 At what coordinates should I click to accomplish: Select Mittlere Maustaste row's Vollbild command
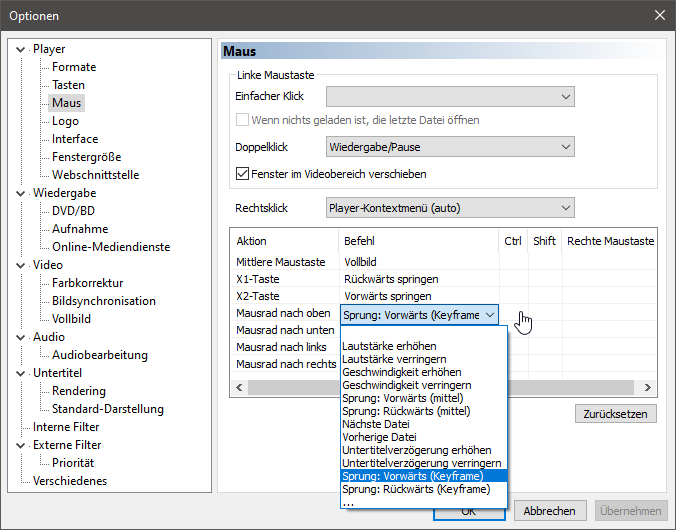click(360, 262)
